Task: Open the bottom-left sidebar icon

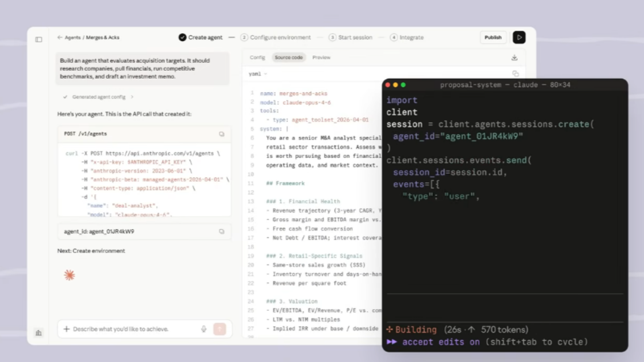Action: [39, 332]
